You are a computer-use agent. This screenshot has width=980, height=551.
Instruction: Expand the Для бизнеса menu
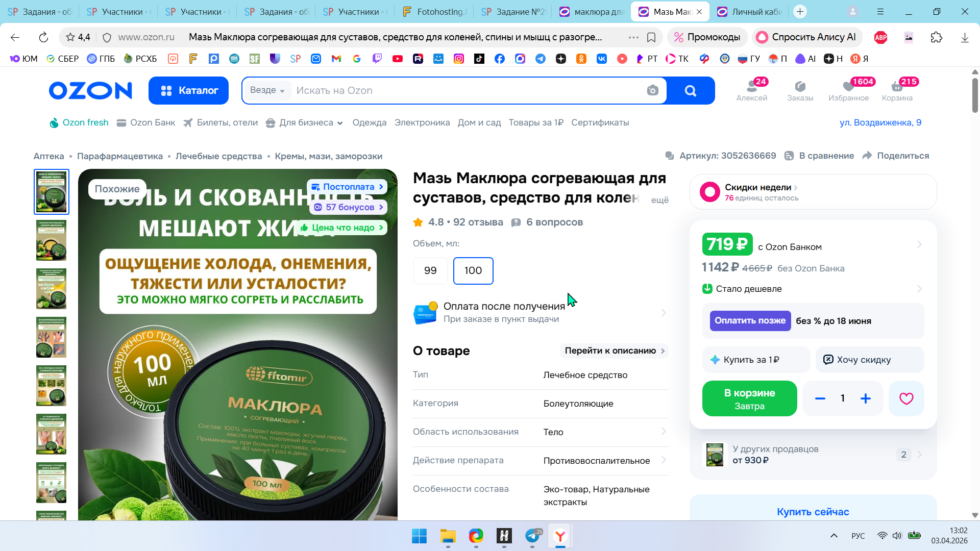click(x=305, y=123)
